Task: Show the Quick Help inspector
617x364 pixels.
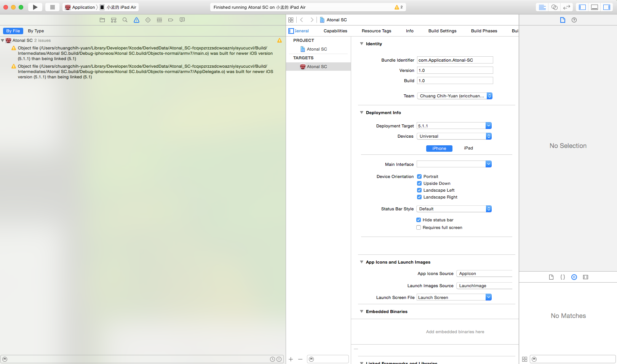Action: pyautogui.click(x=574, y=20)
